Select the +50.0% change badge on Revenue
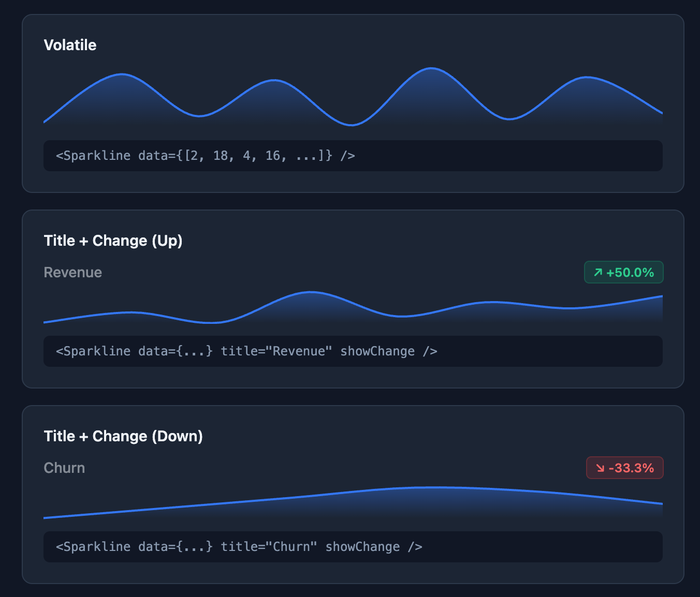700x597 pixels. coord(624,272)
